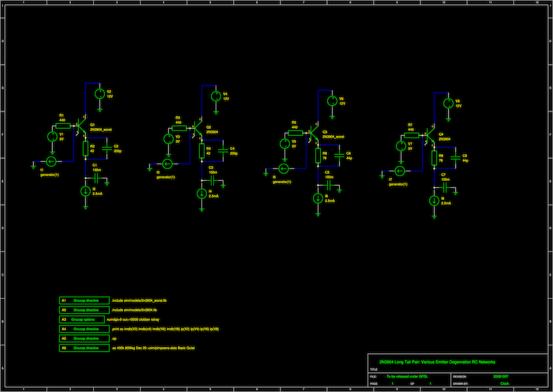Screen dimensions: 553x392
Task: Click the I3 generator current source symbol
Action: coord(167,164)
